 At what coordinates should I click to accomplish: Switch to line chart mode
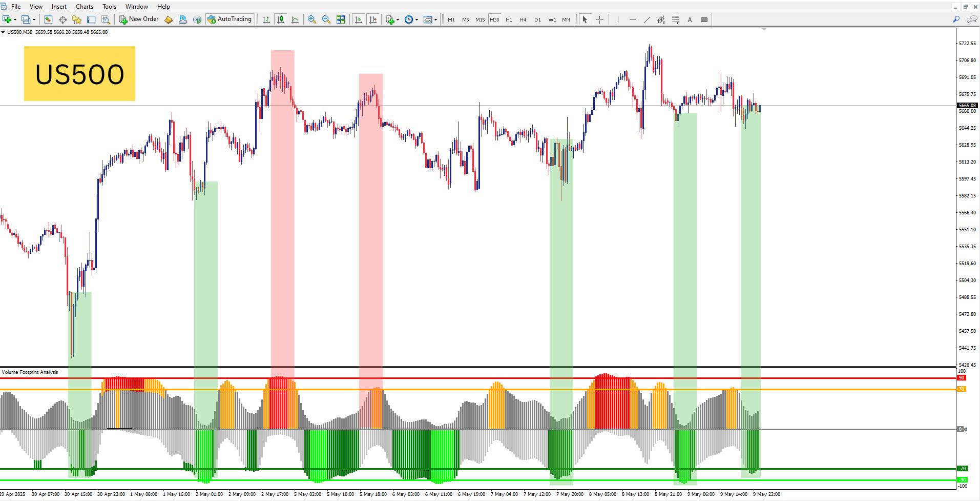(x=295, y=19)
